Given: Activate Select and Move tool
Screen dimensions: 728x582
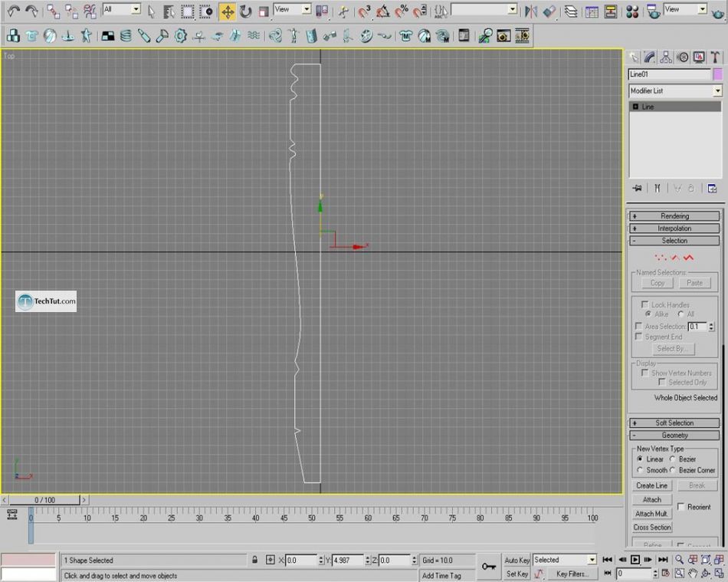Looking at the screenshot, I should 228,12.
